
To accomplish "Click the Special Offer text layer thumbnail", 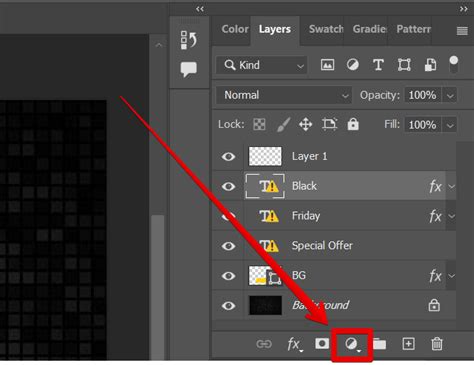I will pyautogui.click(x=269, y=246).
